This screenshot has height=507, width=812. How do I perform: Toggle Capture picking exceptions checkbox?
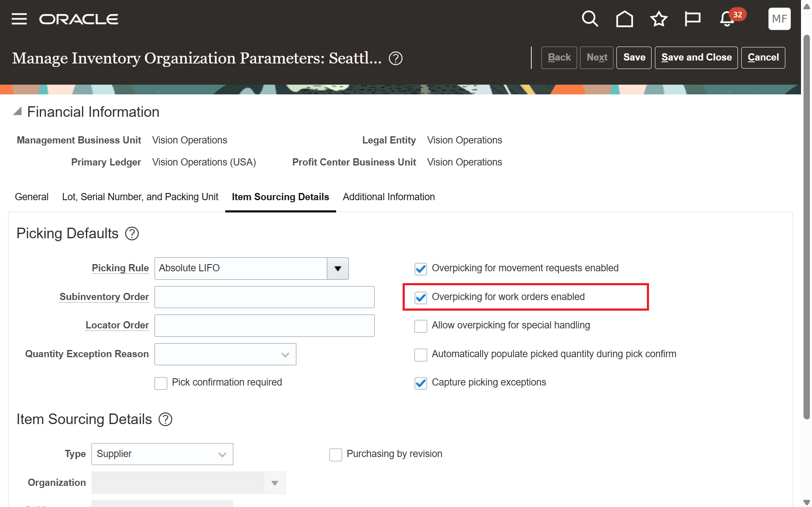(420, 383)
